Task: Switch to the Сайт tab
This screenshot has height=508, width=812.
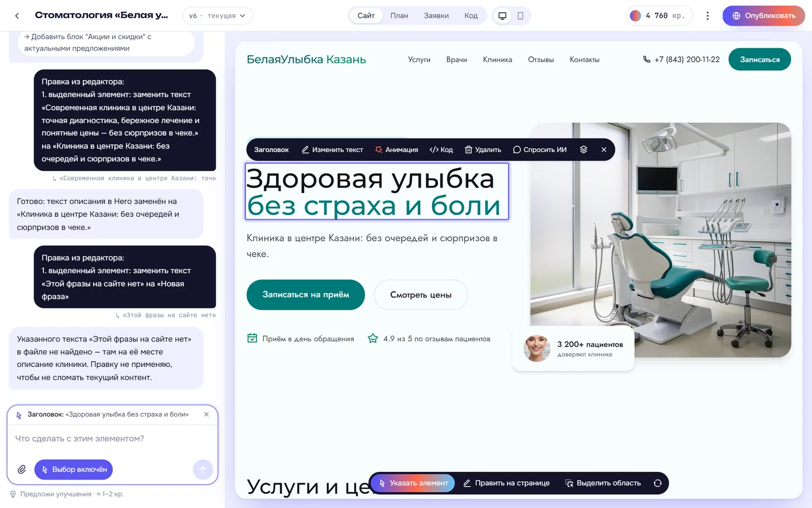Action: (x=366, y=16)
